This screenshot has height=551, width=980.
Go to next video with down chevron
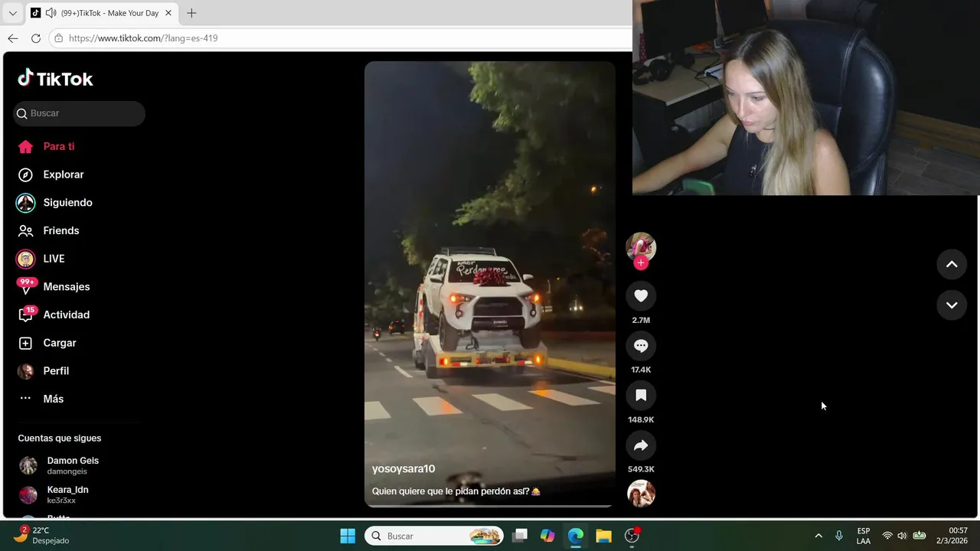952,305
